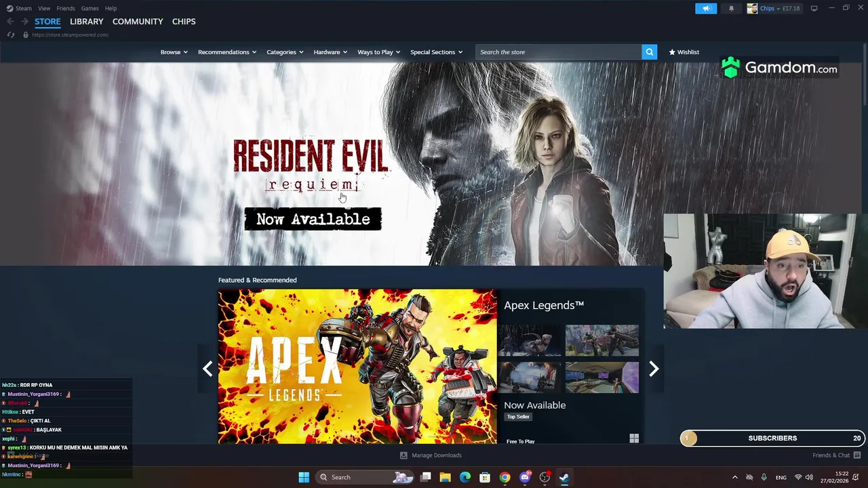
Task: Click the Wi-Fi network icon in tray
Action: (x=798, y=477)
